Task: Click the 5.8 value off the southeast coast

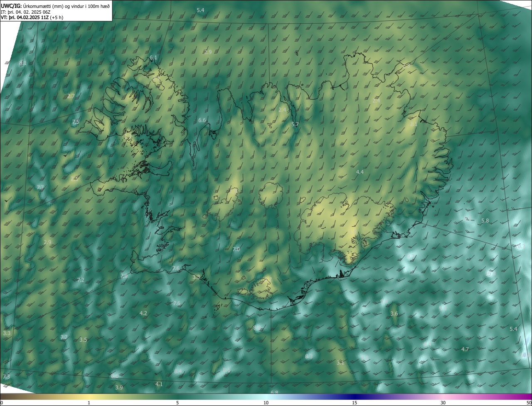Action: [x=485, y=220]
